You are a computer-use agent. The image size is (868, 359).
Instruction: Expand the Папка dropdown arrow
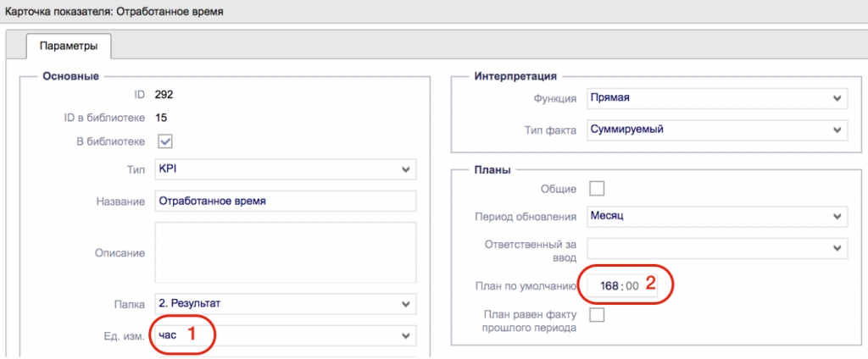[405, 304]
